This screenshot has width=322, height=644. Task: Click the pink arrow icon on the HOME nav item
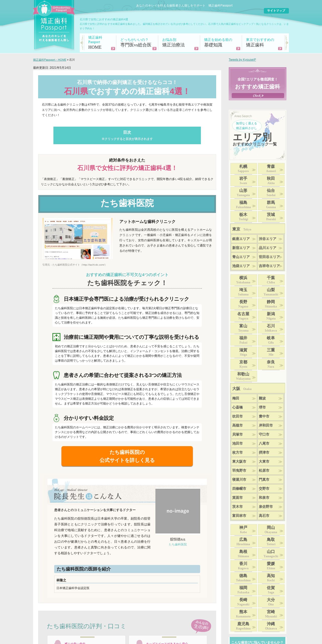(113, 49)
